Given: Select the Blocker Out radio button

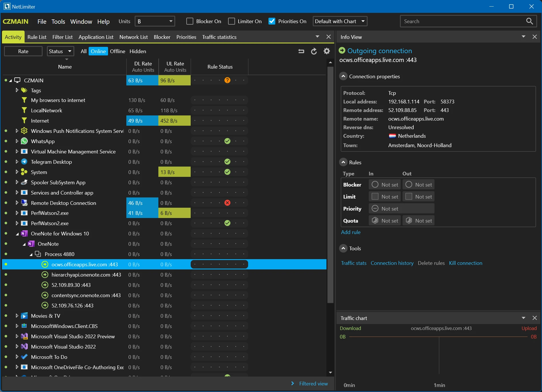Looking at the screenshot, I should tap(409, 185).
